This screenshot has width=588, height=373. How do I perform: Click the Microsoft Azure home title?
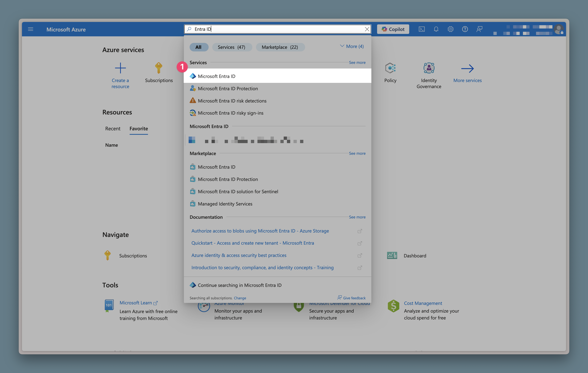coord(66,29)
